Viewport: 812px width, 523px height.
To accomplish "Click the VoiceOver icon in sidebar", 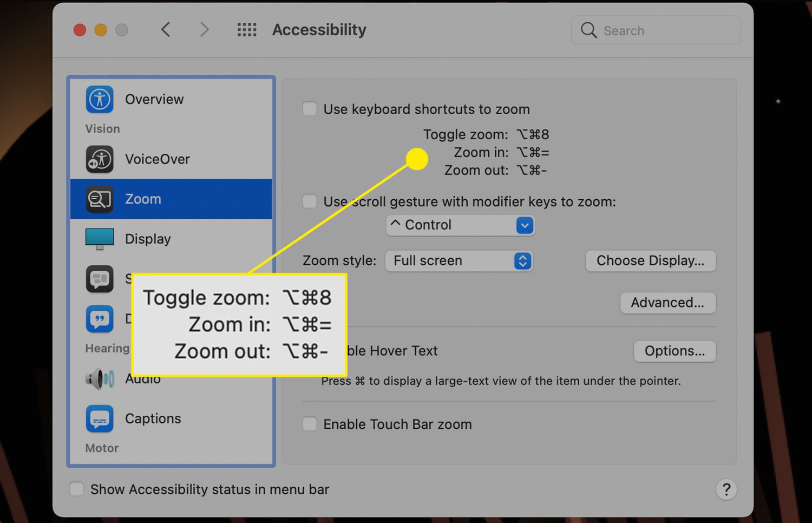I will tap(100, 159).
